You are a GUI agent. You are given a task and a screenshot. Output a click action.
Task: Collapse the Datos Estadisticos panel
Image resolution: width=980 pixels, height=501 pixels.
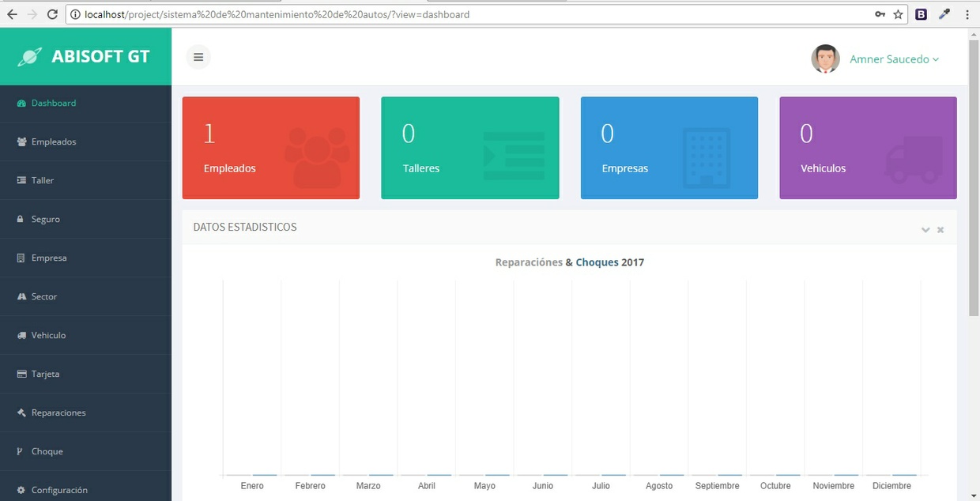[x=925, y=230]
